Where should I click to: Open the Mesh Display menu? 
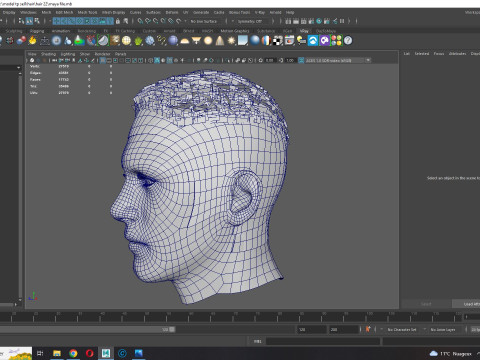113,12
